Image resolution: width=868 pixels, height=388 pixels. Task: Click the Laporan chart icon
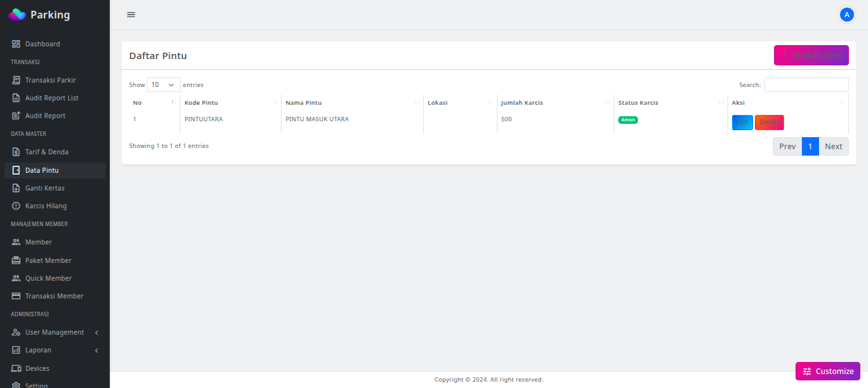click(x=17, y=350)
